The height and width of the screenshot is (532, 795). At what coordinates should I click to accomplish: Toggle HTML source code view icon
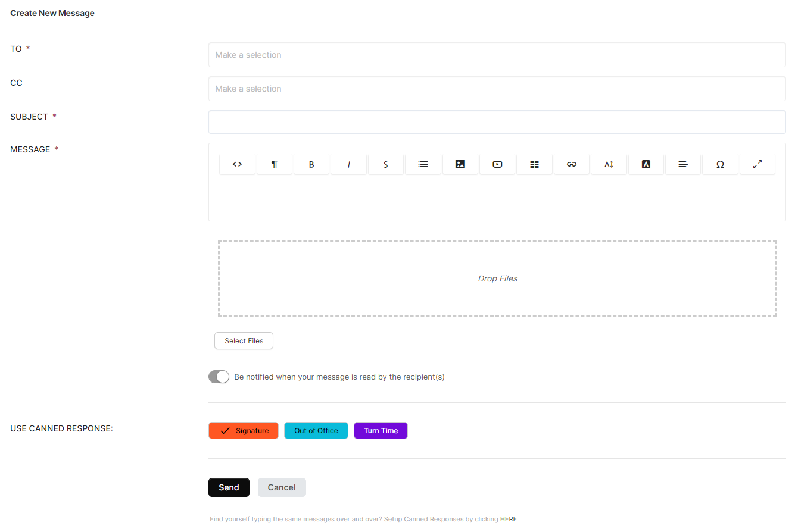pyautogui.click(x=237, y=164)
